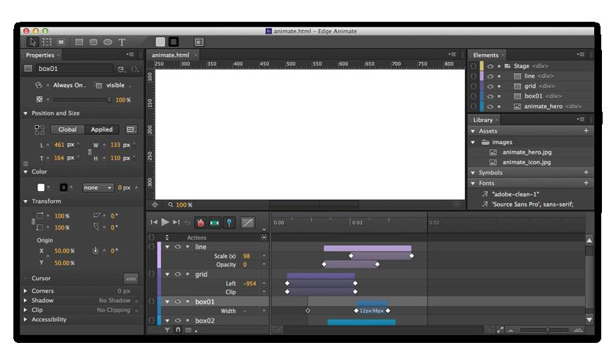Viewport: 616px width, 364px height.
Task: Open the Elements panel options menu
Action: [581, 55]
